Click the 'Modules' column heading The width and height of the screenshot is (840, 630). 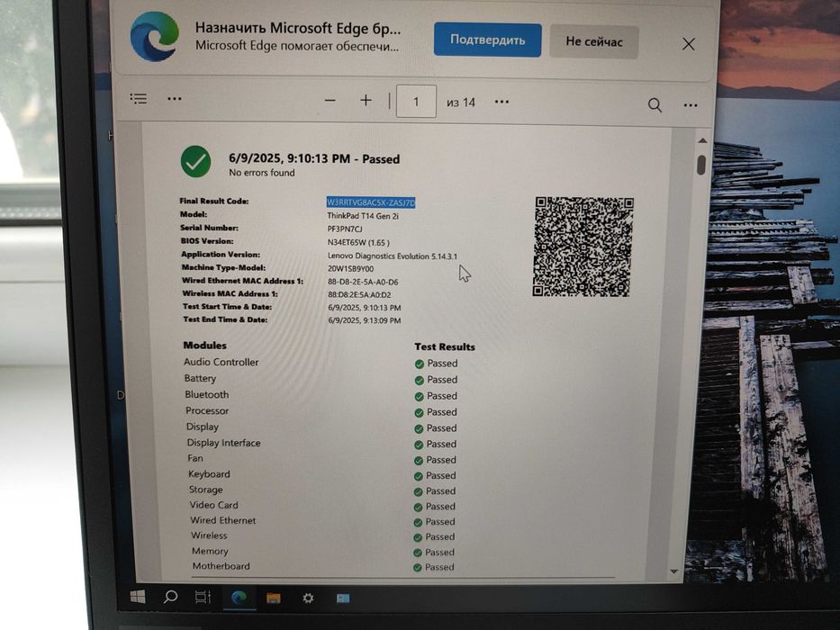pos(204,345)
